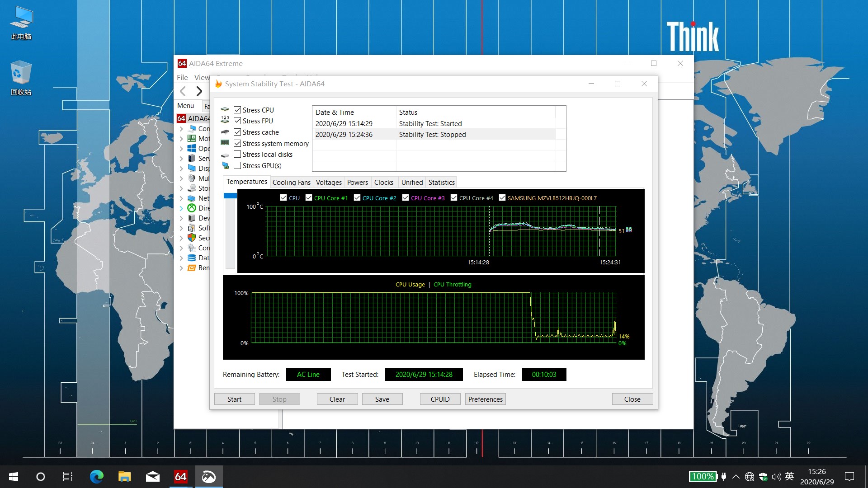
Task: Launch Microsoft Edge from taskbar
Action: [x=96, y=477]
